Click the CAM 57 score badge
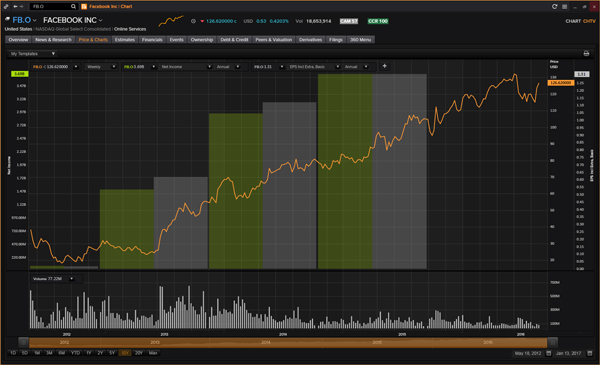Screen dimensions: 600x365 coord(349,21)
